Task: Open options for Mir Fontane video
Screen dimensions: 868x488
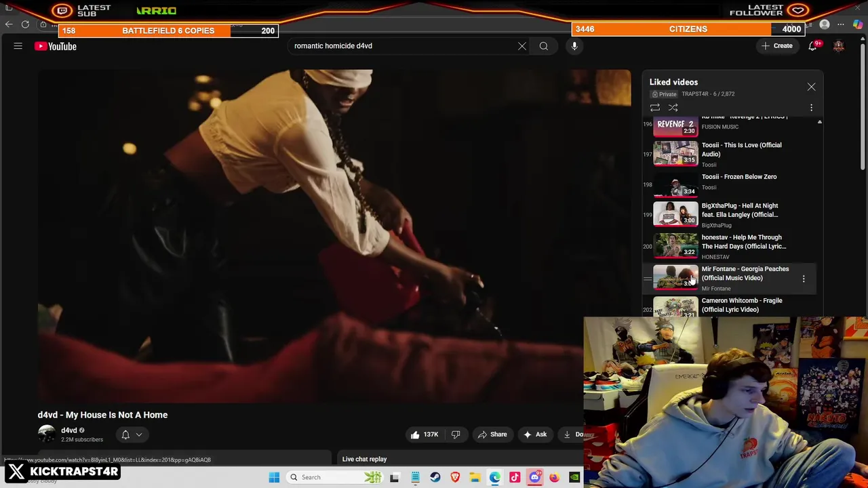Action: coord(804,279)
